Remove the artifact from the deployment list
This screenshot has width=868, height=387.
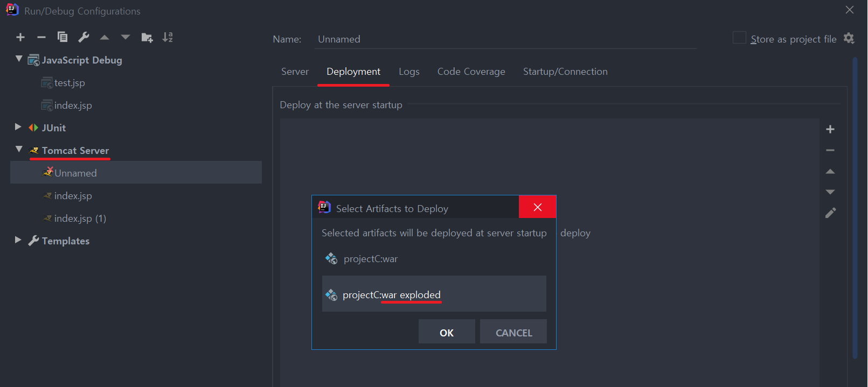[830, 150]
